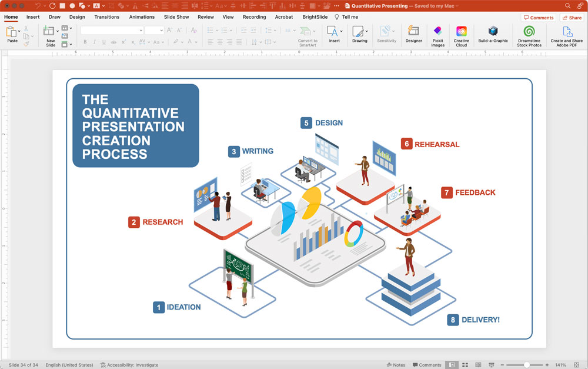Toggle Underline formatting

pos(104,42)
